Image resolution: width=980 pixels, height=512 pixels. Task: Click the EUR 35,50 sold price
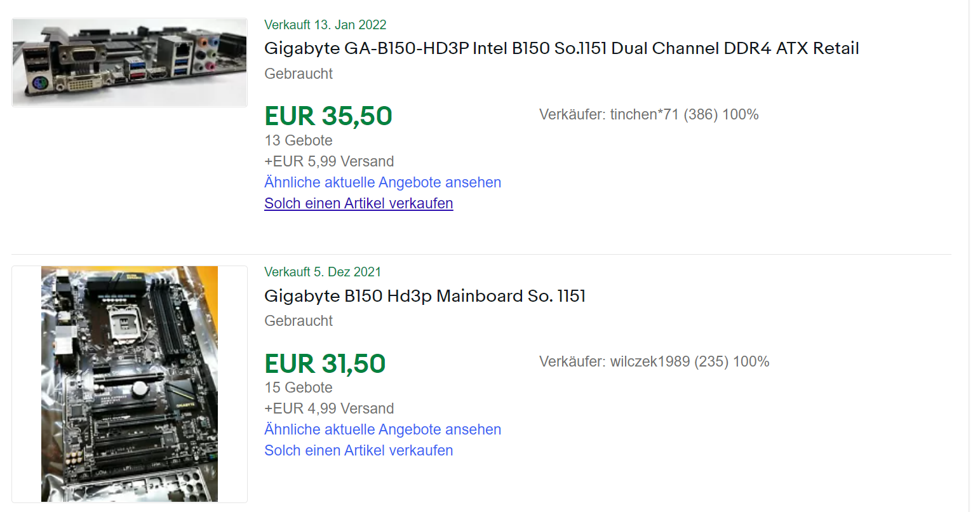(328, 116)
